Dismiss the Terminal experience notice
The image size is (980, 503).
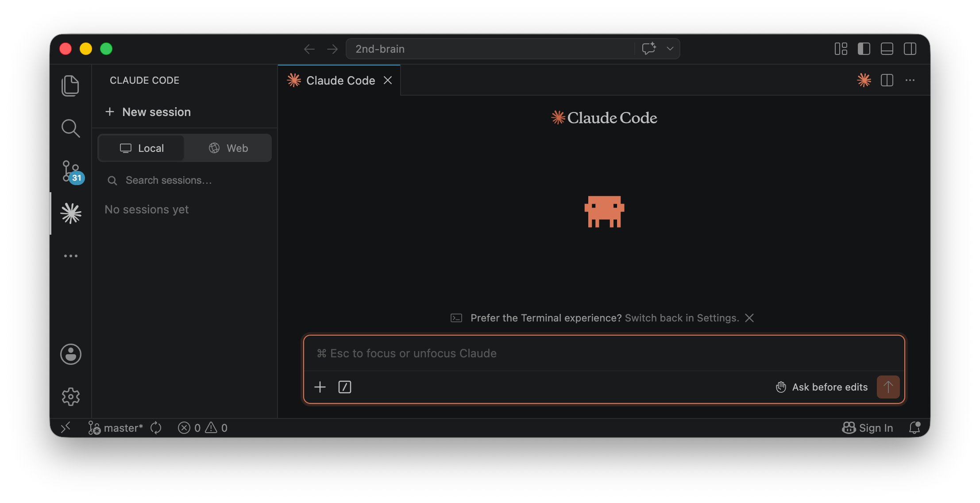(x=749, y=318)
